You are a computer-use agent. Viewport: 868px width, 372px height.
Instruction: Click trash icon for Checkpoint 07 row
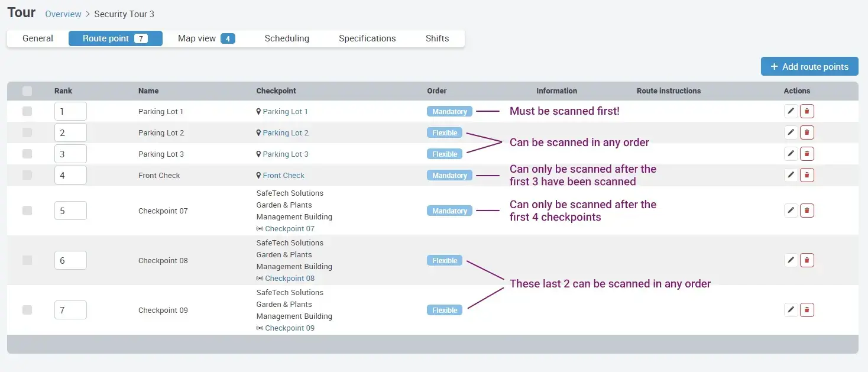click(x=807, y=211)
